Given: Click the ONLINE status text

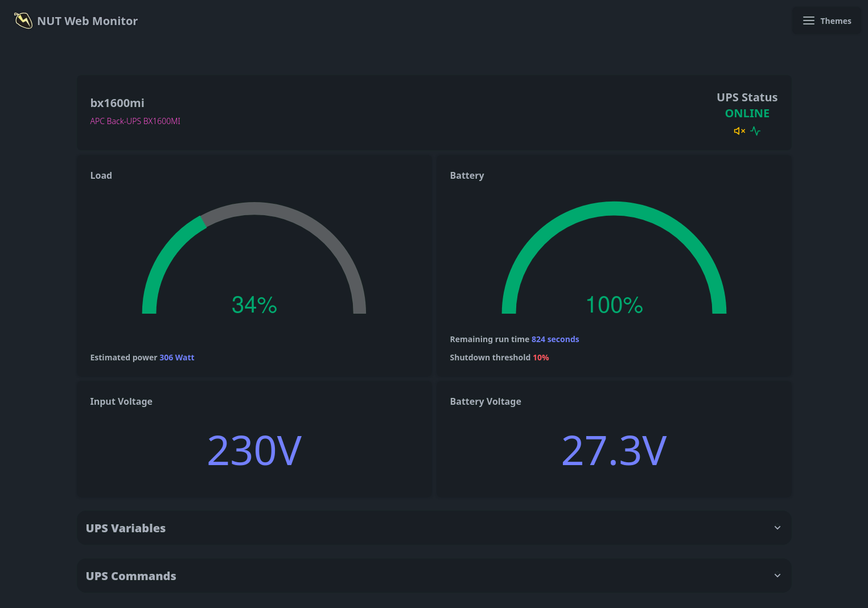Looking at the screenshot, I should pos(747,113).
